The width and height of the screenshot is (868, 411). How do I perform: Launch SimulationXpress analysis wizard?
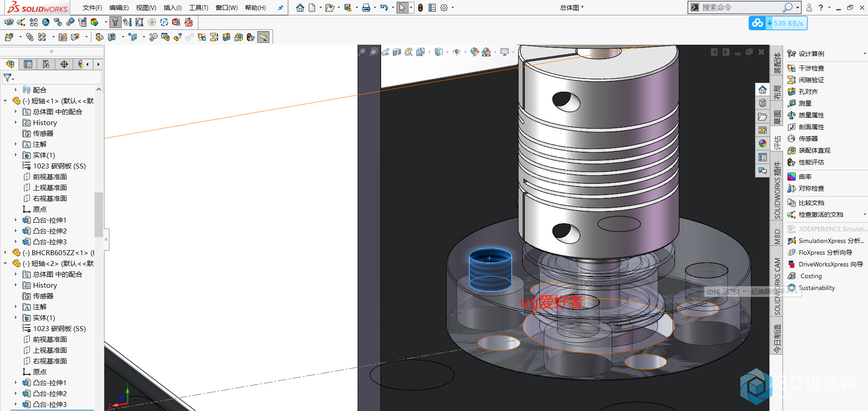click(826, 241)
